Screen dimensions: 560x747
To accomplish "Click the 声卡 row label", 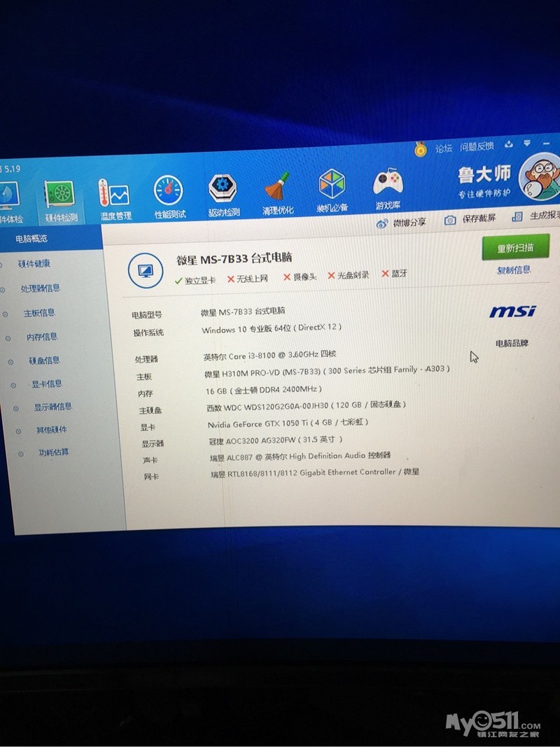I will [x=150, y=460].
